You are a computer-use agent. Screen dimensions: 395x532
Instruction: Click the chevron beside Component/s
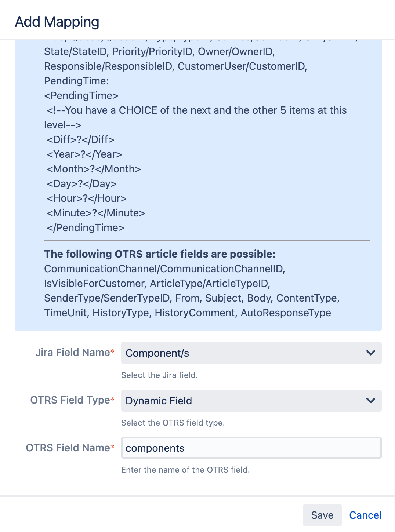tap(371, 353)
